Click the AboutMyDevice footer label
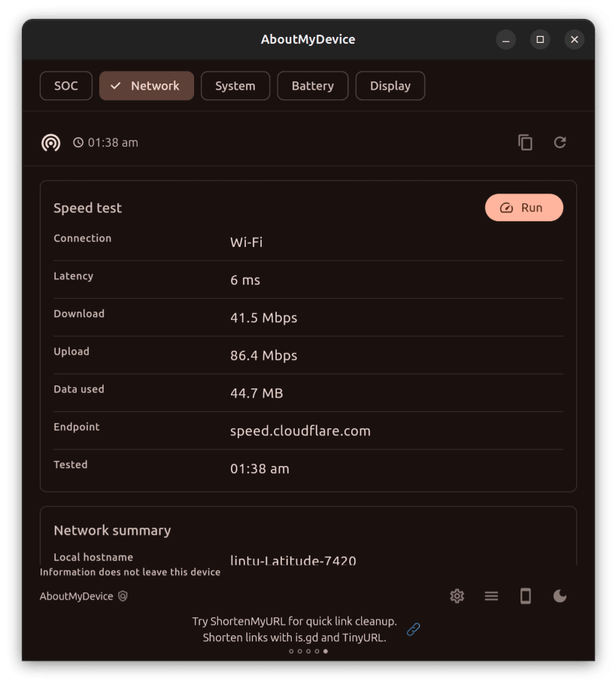The height and width of the screenshot is (685, 616). [x=77, y=596]
